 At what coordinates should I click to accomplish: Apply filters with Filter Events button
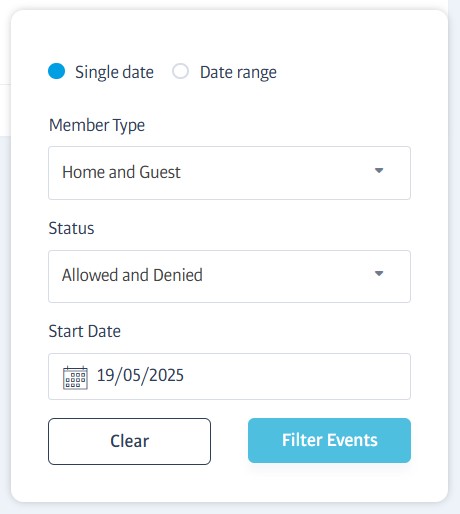(x=329, y=440)
